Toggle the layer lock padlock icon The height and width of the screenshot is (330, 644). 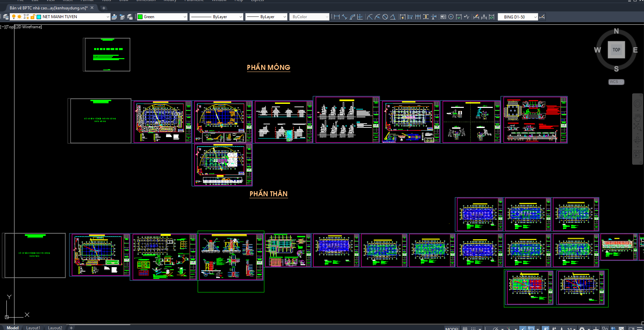pyautogui.click(x=33, y=17)
